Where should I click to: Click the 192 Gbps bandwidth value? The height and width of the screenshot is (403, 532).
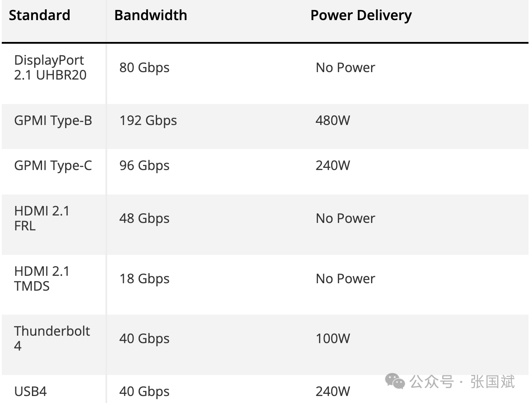pos(148,121)
